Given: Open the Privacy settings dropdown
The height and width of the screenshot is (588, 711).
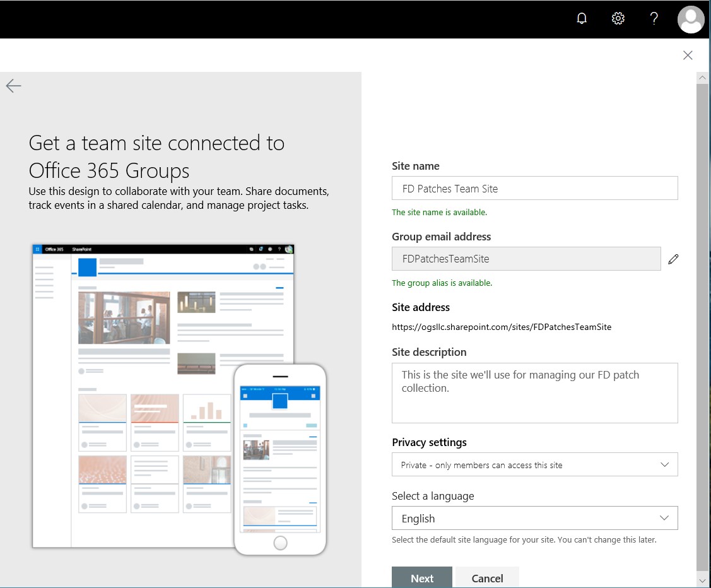Looking at the screenshot, I should (534, 464).
